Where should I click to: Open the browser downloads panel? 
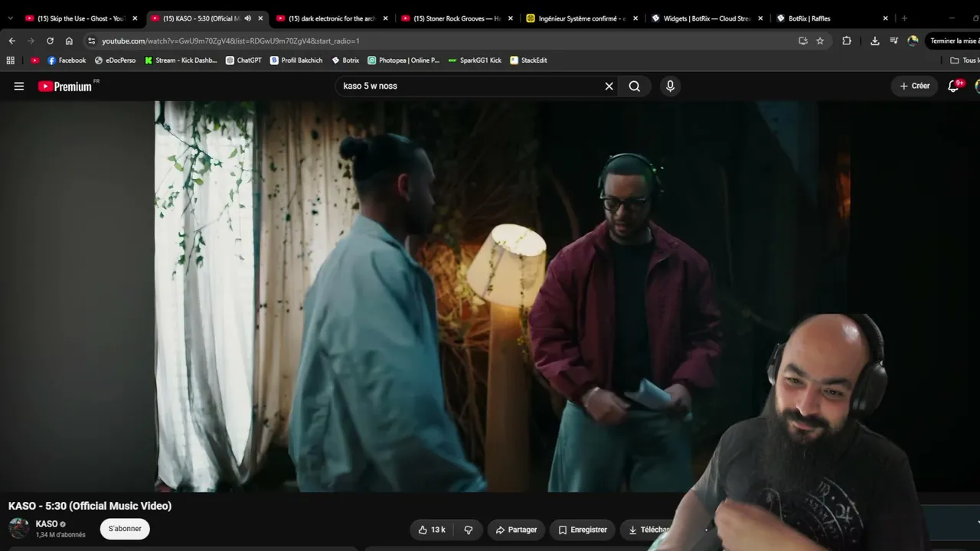coord(874,41)
